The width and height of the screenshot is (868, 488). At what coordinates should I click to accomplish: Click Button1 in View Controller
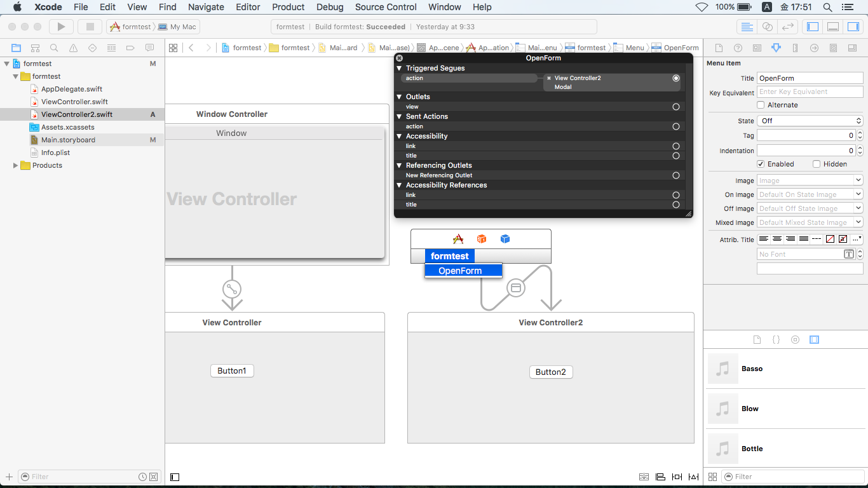231,370
